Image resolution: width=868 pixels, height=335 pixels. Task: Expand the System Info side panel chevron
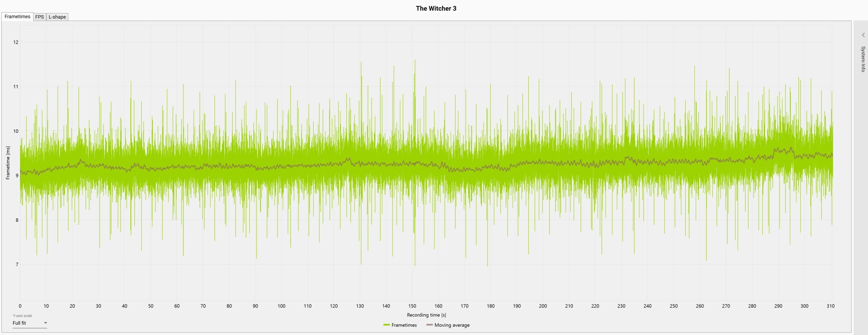coord(863,35)
